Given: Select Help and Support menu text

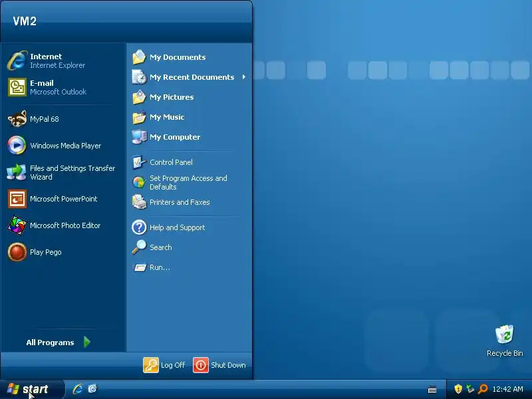Looking at the screenshot, I should pos(178,227).
